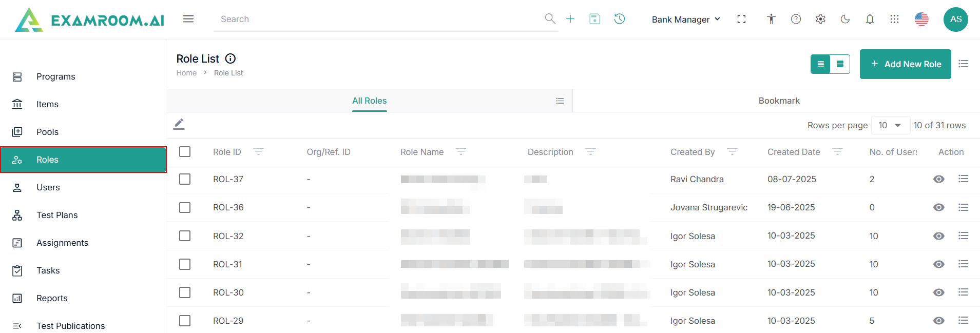
Task: Check the ROL-36 row checkbox
Action: (185, 207)
